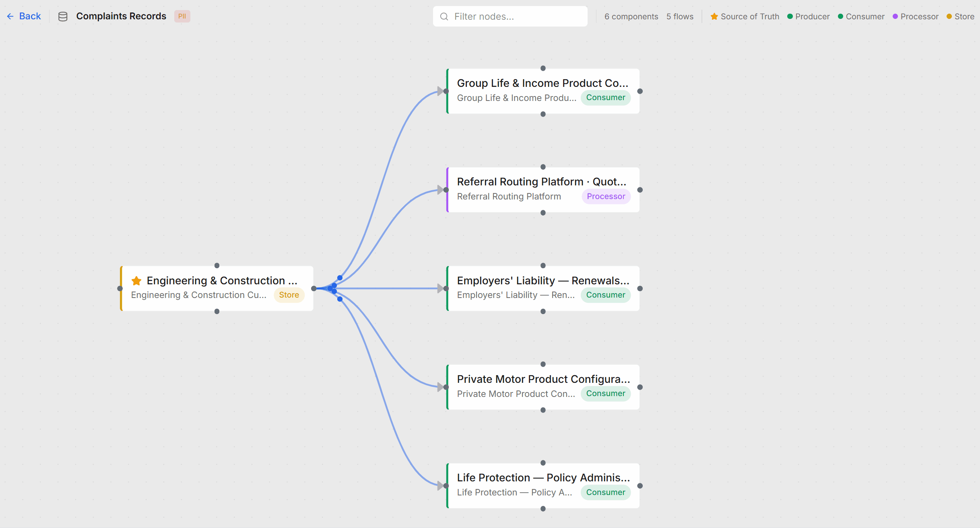Screen dimensions: 980x528
Task: Click the Processor badge on Referral Routing node
Action: [x=606, y=196]
